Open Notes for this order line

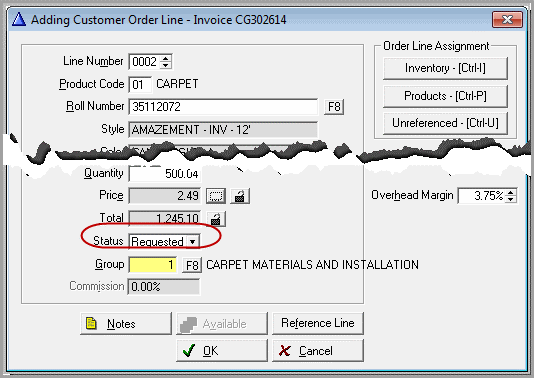pyautogui.click(x=126, y=324)
